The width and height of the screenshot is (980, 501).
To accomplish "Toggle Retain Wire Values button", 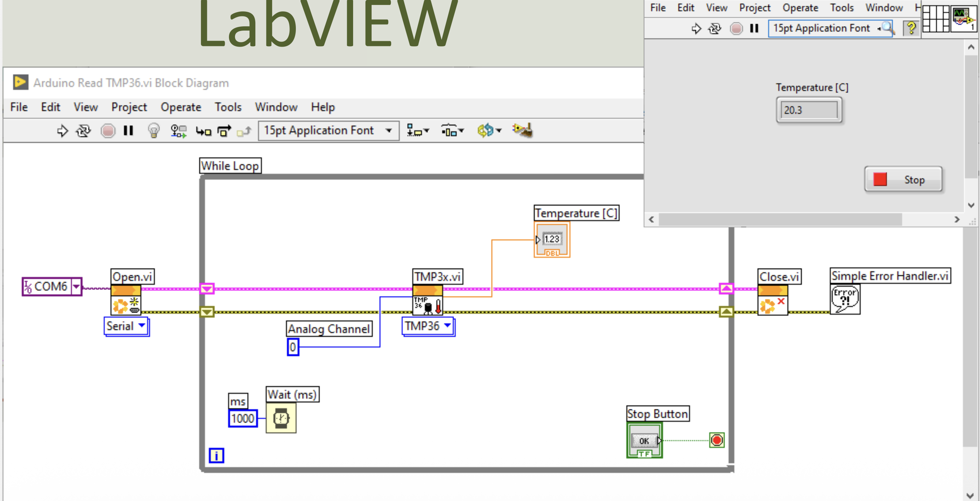I will click(179, 131).
